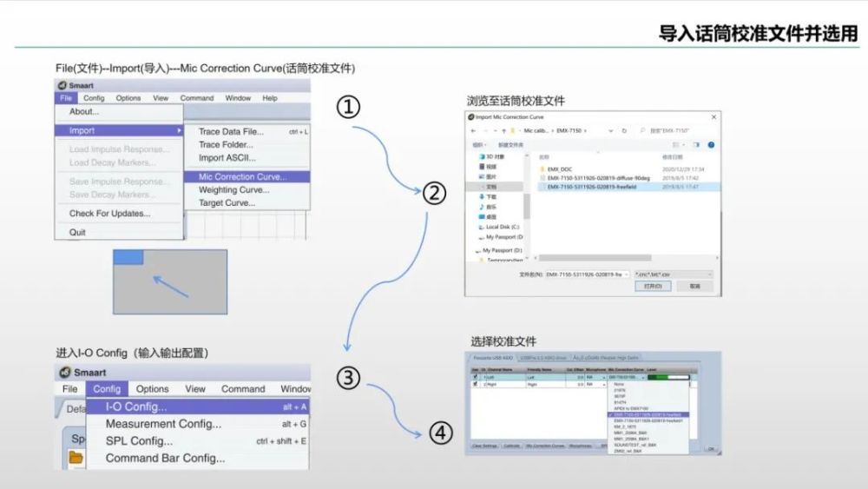Click the Open button in Import dialog
The width and height of the screenshot is (868, 489).
[x=654, y=286]
